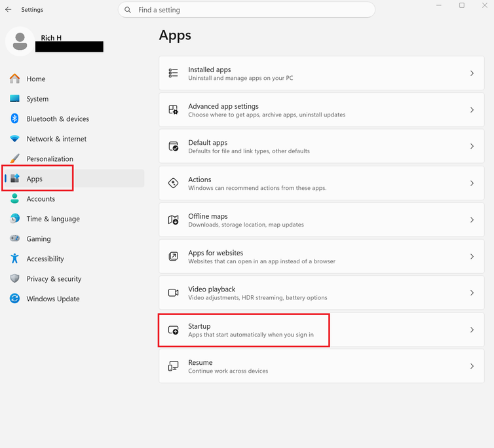This screenshot has height=448, width=494.
Task: Click the Actions diamond icon
Action: pos(173,183)
